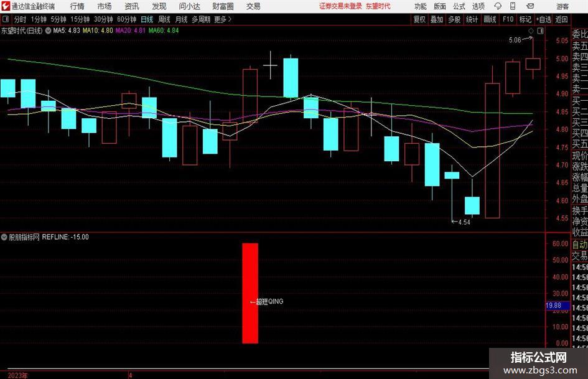Open the 版面 menu
The image size is (588, 379).
click(439, 6)
